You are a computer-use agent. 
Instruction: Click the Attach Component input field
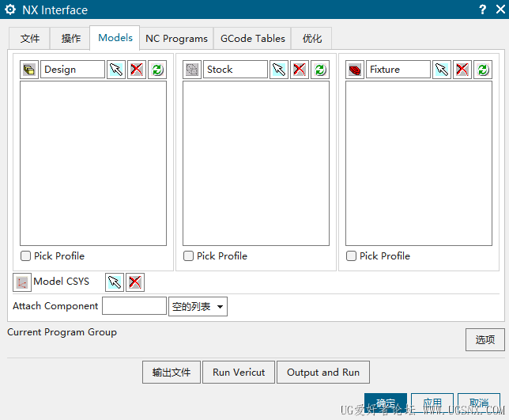point(134,306)
